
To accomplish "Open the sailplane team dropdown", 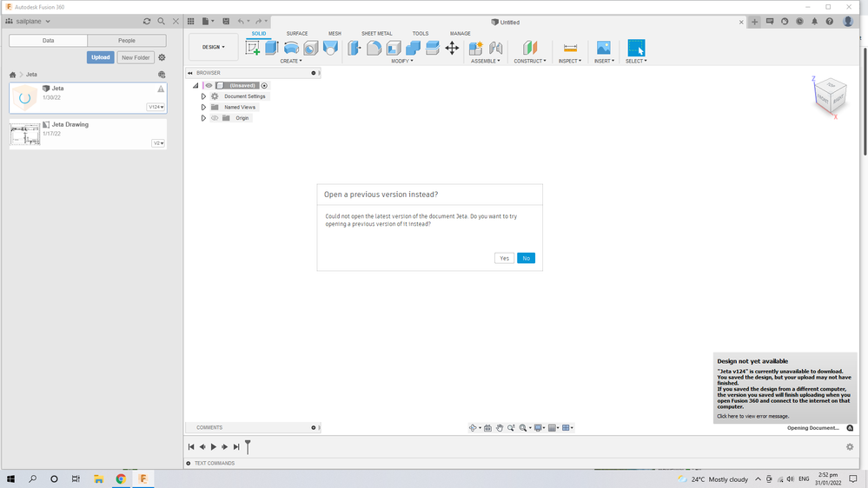I will tap(28, 21).
